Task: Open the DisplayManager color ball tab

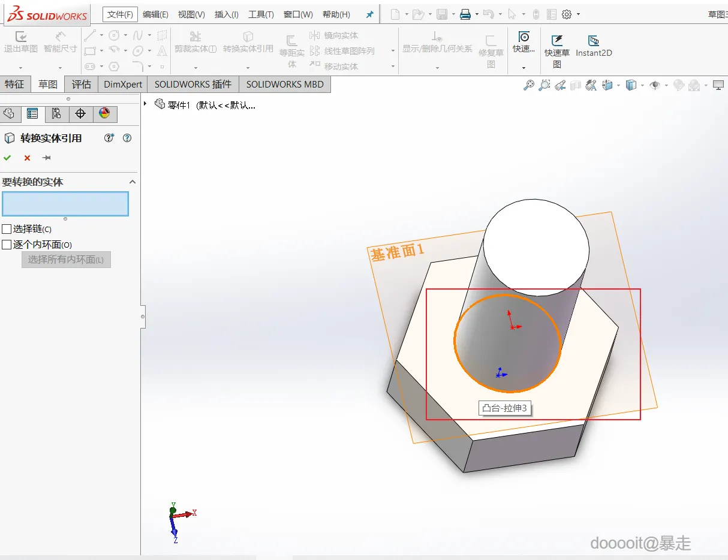Action: (x=104, y=113)
